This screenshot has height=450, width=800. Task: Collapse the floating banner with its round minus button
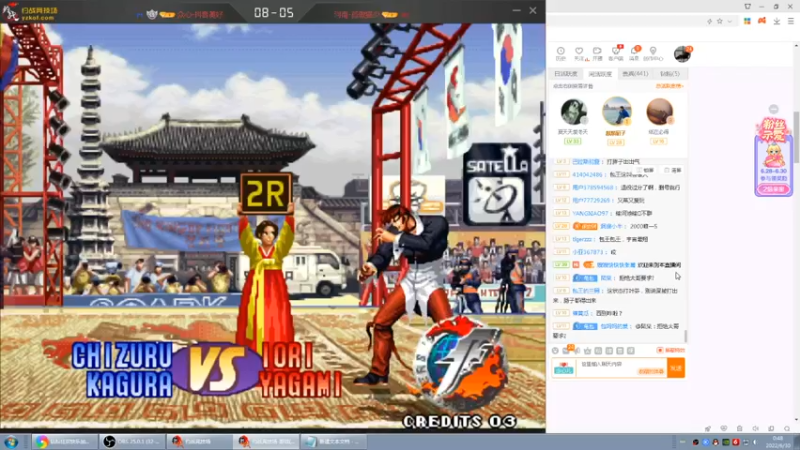[773, 109]
